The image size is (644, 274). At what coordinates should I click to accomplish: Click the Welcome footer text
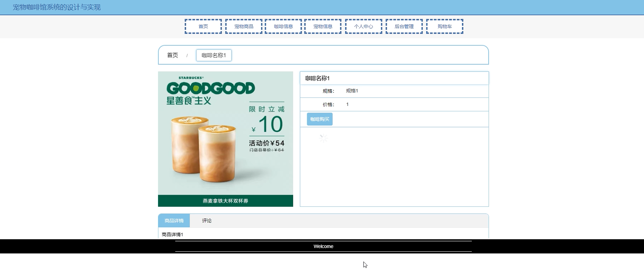tap(323, 246)
